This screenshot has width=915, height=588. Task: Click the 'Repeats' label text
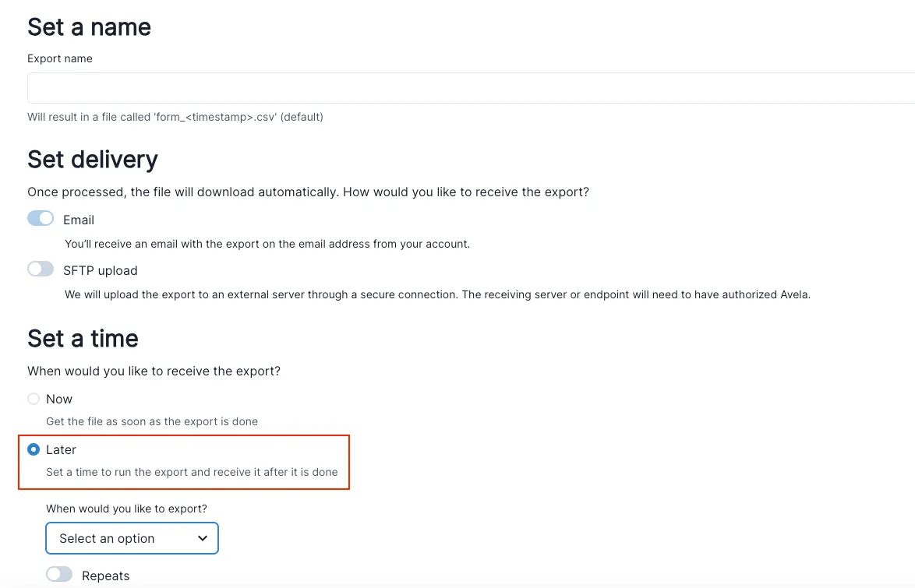(x=105, y=576)
